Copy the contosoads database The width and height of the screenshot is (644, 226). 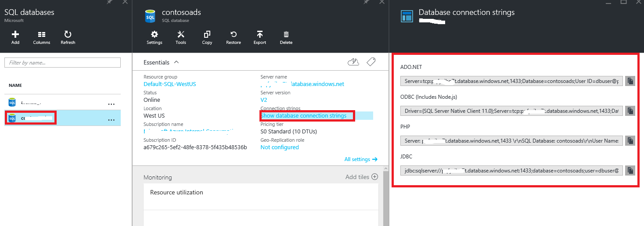[207, 37]
